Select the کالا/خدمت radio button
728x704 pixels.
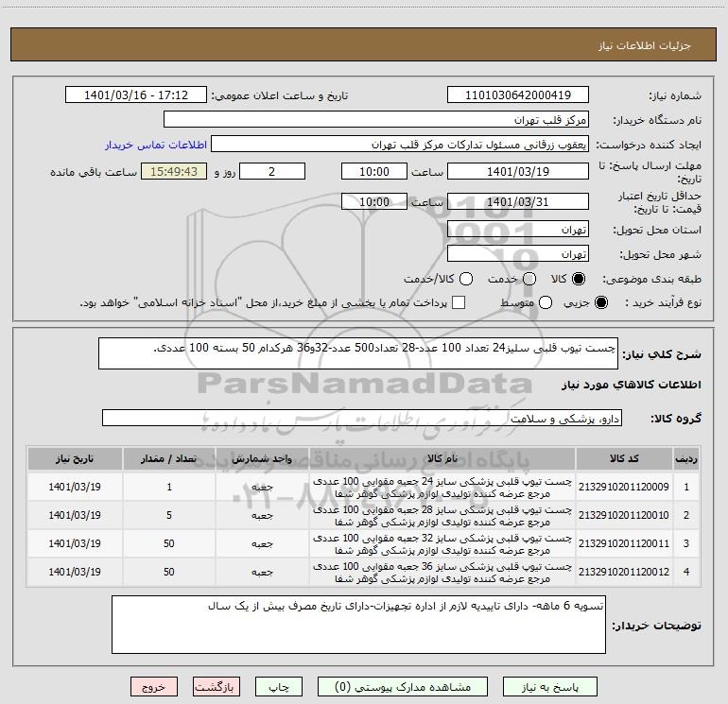(466, 279)
